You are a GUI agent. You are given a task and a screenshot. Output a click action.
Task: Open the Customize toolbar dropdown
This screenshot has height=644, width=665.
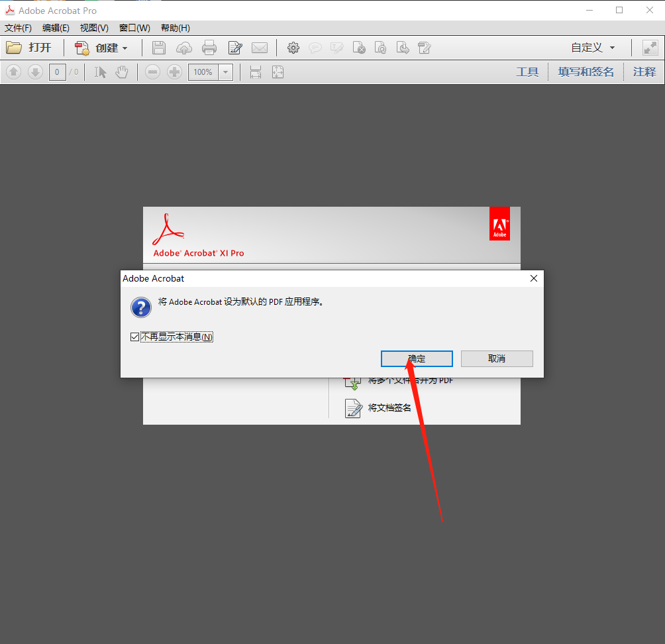click(593, 48)
